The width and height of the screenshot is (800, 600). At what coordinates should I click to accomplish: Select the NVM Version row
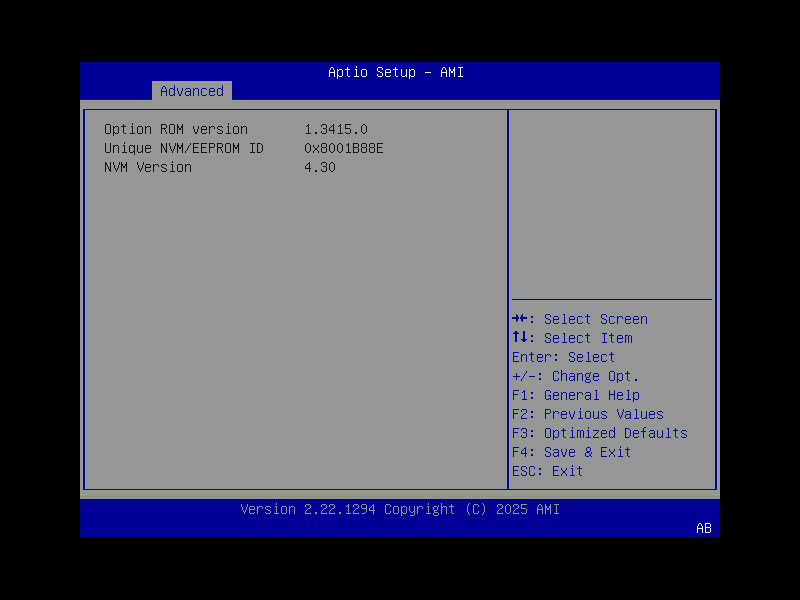coord(148,167)
